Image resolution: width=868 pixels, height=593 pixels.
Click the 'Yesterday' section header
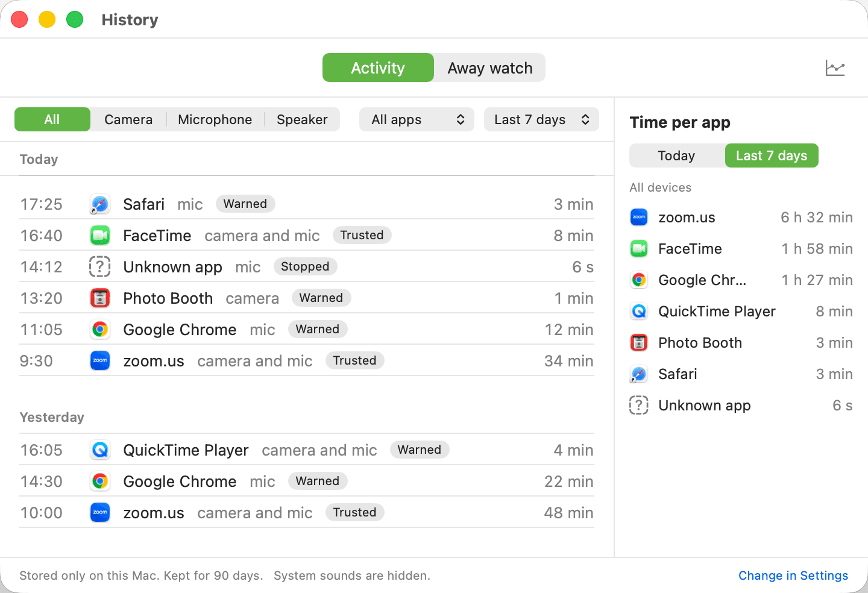[52, 417]
